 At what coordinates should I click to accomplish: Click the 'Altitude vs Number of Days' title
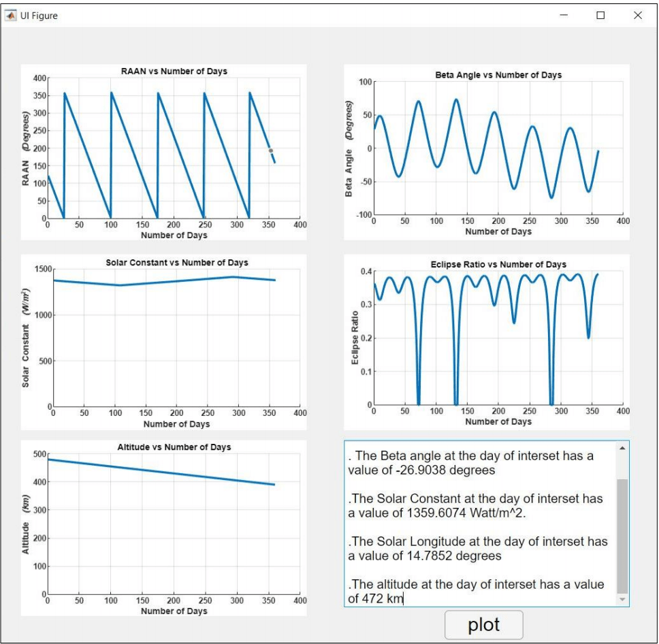click(174, 447)
